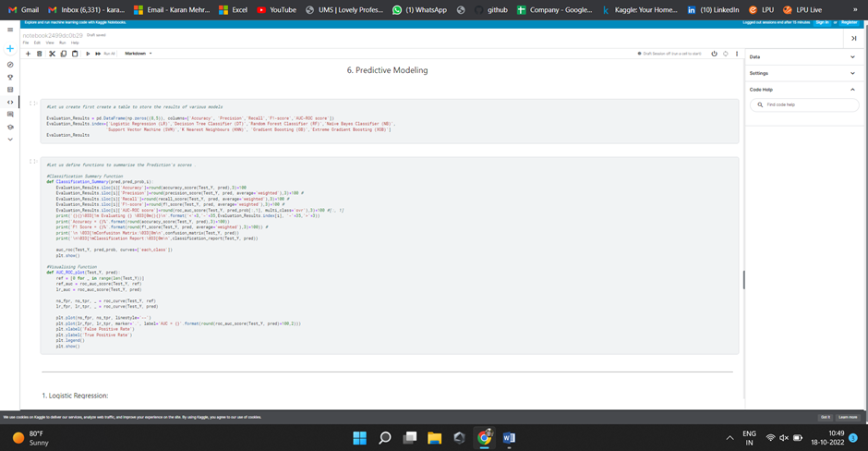The height and width of the screenshot is (451, 868).
Task: Collapse the Code Help panel
Action: point(802,90)
